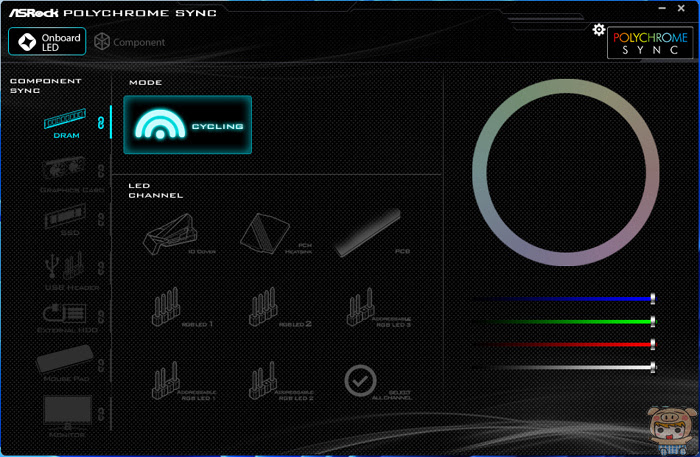700x457 pixels.
Task: Click the Polychrome Sync logo button
Action: [650, 43]
